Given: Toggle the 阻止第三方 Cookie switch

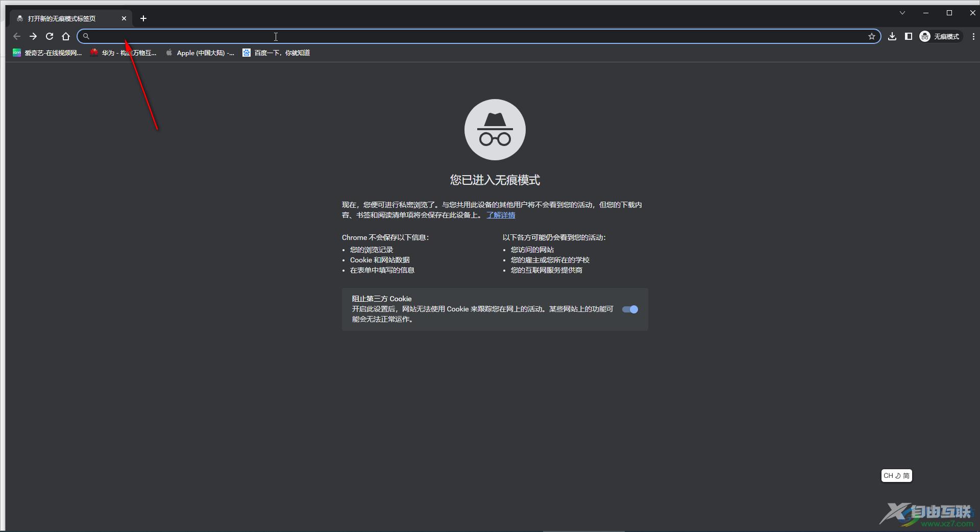Looking at the screenshot, I should point(630,309).
